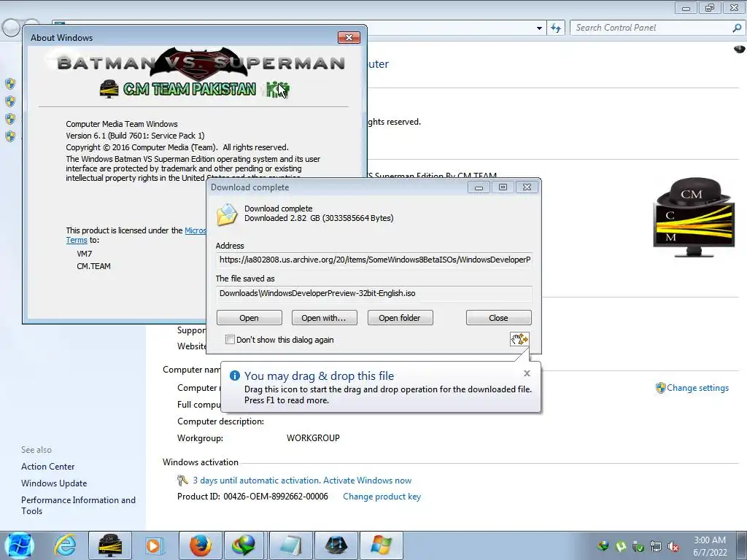
Task: Open the network tray icon
Action: 656,546
